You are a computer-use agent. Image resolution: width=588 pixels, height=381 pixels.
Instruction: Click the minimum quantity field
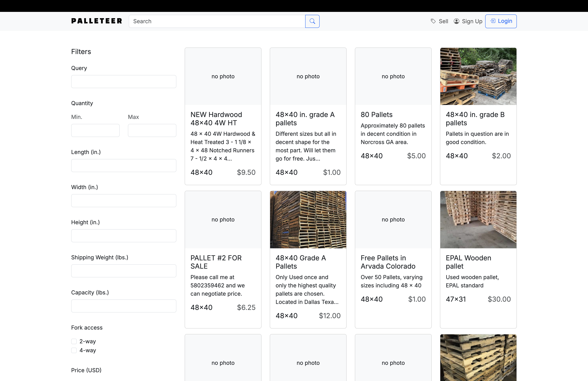[x=95, y=130]
